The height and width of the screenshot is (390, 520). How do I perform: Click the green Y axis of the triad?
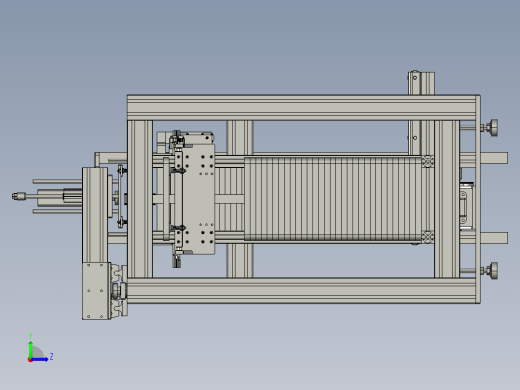pyautogui.click(x=30, y=350)
